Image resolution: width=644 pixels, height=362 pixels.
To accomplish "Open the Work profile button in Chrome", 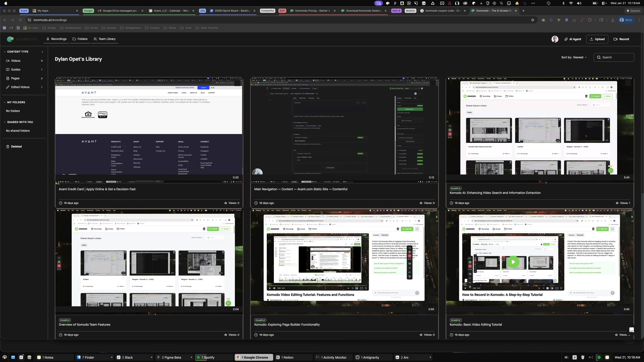I will [626, 20].
